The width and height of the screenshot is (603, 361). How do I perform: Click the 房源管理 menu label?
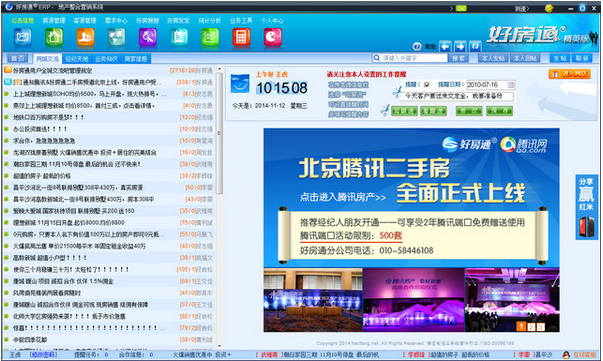[54, 20]
